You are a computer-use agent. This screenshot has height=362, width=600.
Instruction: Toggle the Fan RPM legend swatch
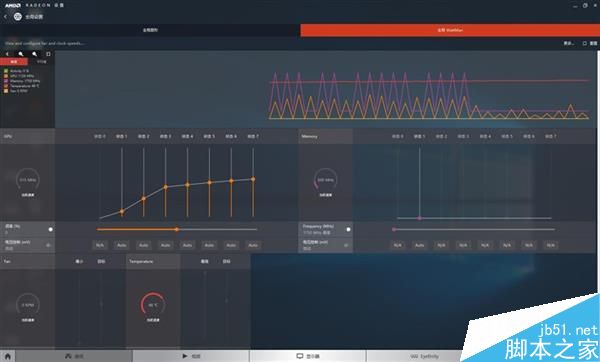(6, 91)
